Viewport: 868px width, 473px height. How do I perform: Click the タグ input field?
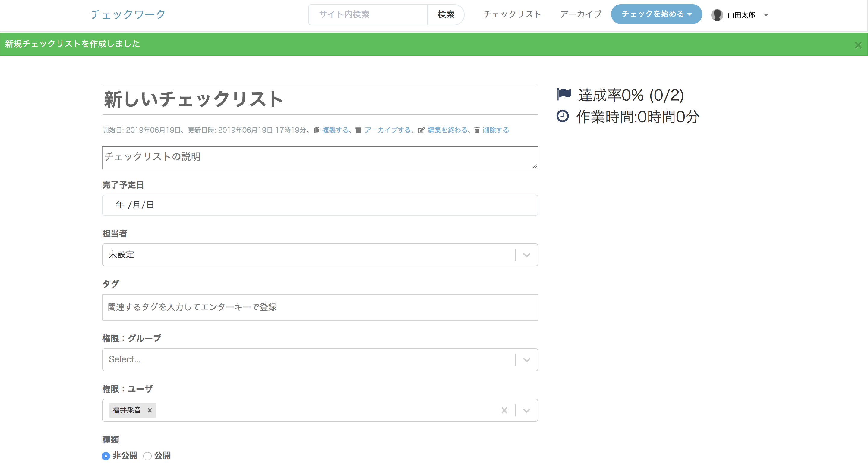click(320, 307)
